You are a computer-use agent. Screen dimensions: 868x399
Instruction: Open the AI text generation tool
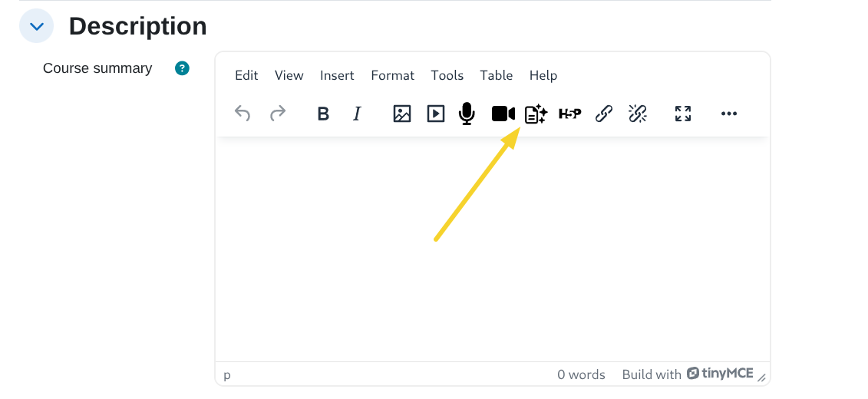[536, 114]
